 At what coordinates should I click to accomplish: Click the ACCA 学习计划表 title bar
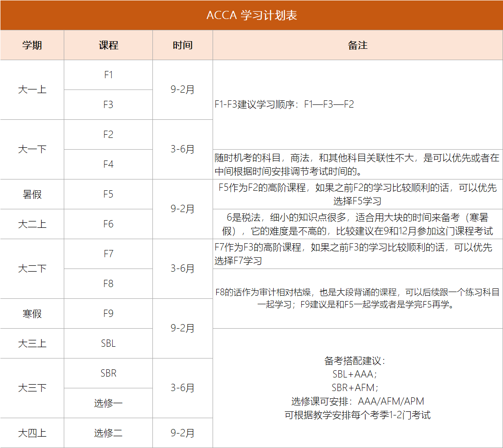coord(251,14)
